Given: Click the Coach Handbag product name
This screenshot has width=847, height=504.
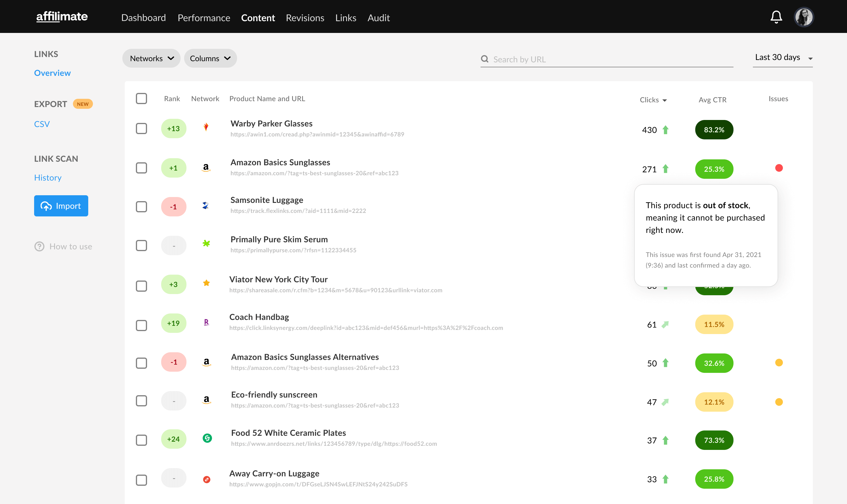Looking at the screenshot, I should tap(259, 317).
